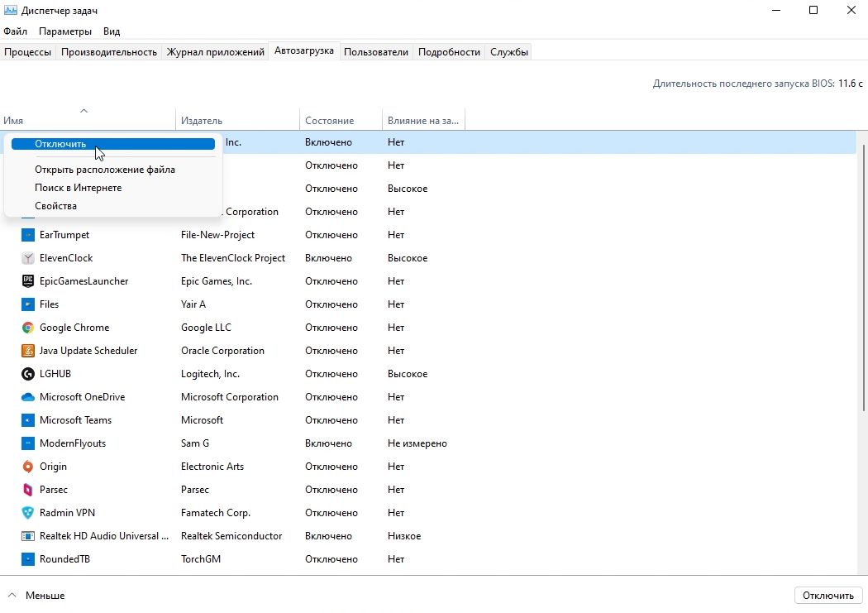Viewport: 868px width, 613px height.
Task: Click the Realtek HD Audio icon
Action: coord(27,536)
